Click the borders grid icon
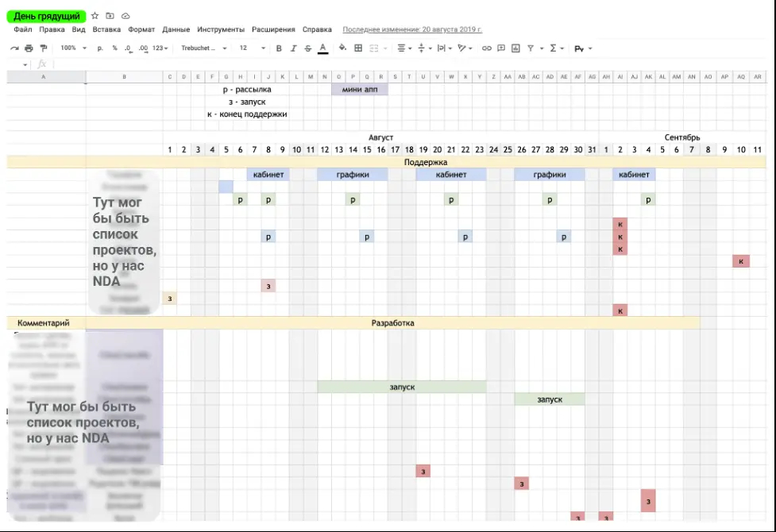The width and height of the screenshot is (776, 532). tap(358, 48)
